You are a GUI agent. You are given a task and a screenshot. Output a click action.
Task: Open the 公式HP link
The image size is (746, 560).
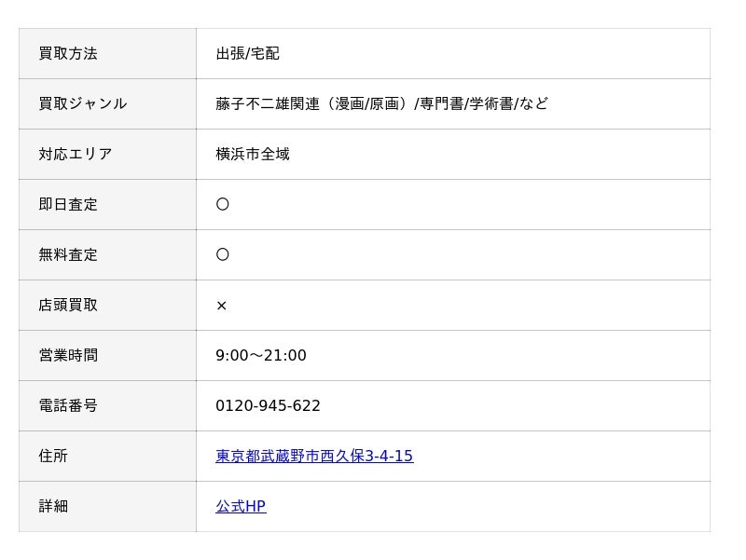click(x=241, y=506)
